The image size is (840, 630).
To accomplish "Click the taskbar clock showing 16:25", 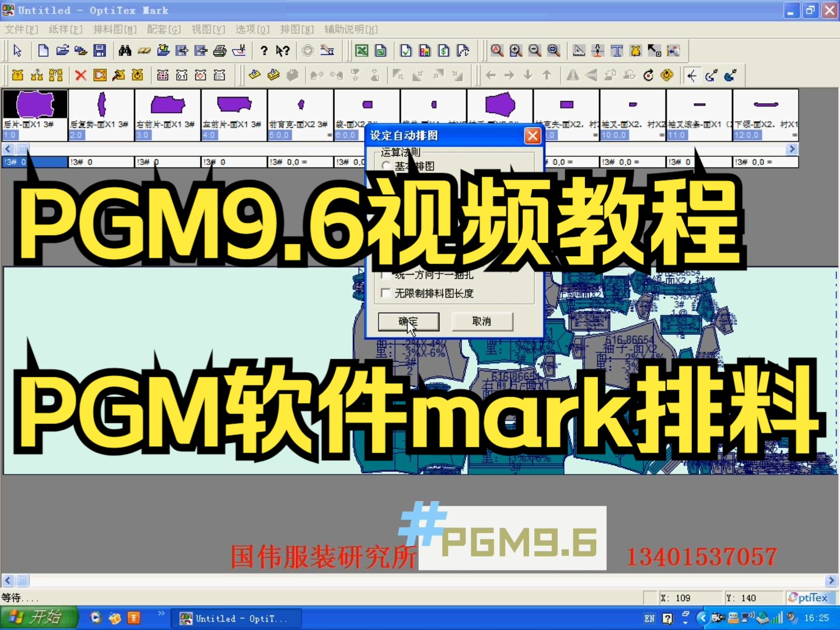I will 816,618.
